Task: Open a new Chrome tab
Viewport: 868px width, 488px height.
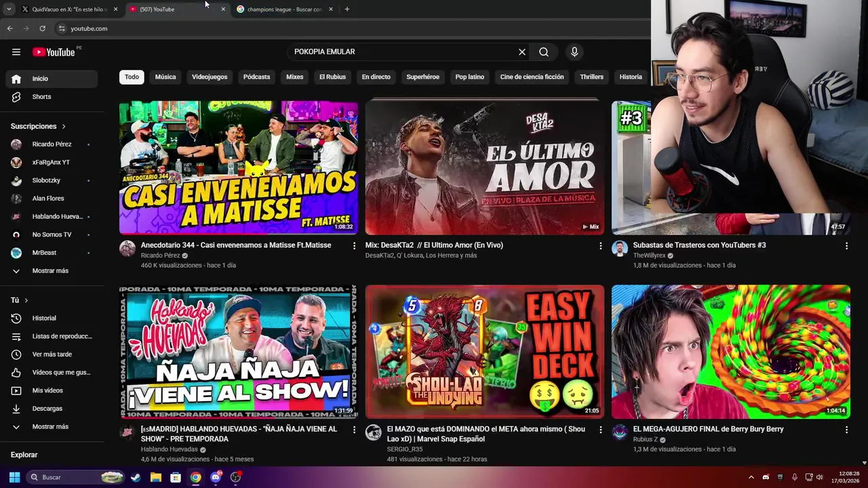Action: click(347, 9)
